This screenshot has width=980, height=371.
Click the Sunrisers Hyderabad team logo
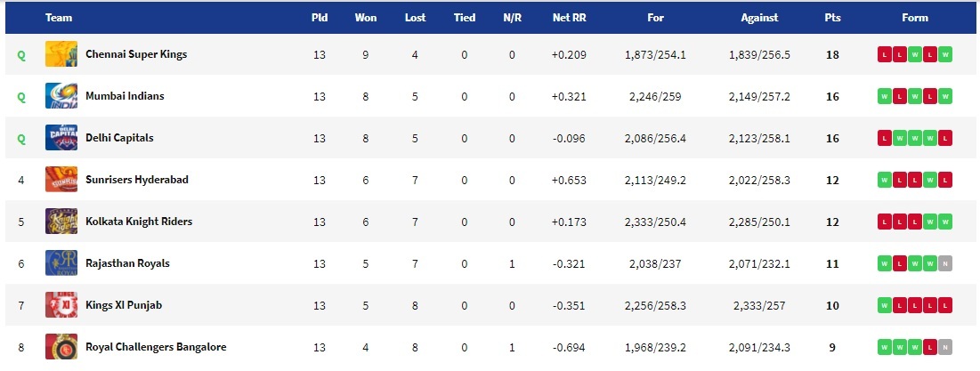pos(61,180)
